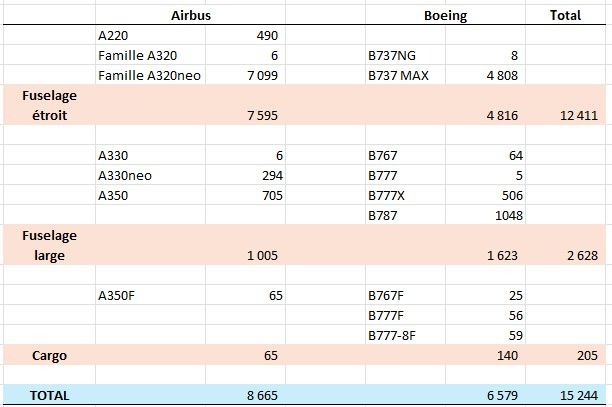612x407 pixels.
Task: Select the Fuselage étroit row label
Action: [49, 105]
